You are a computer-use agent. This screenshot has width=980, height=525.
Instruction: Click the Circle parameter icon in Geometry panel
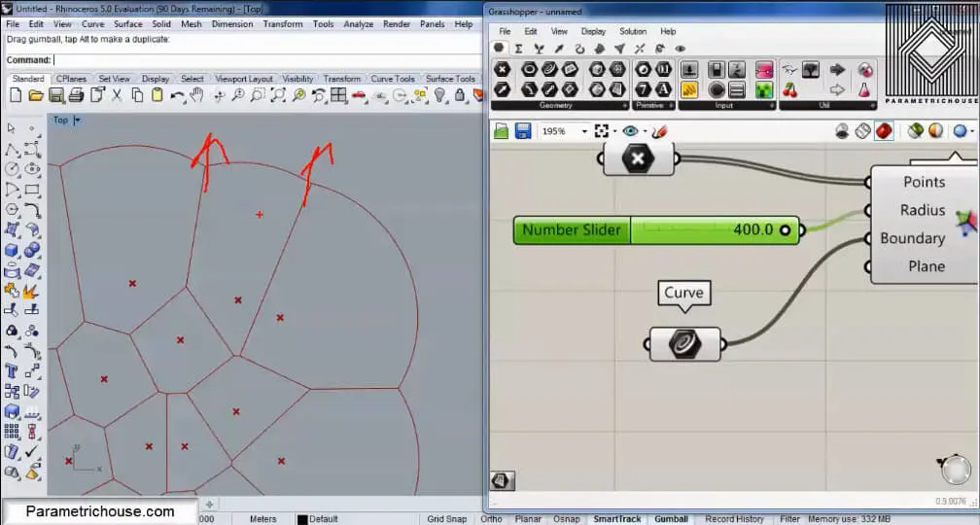point(529,69)
